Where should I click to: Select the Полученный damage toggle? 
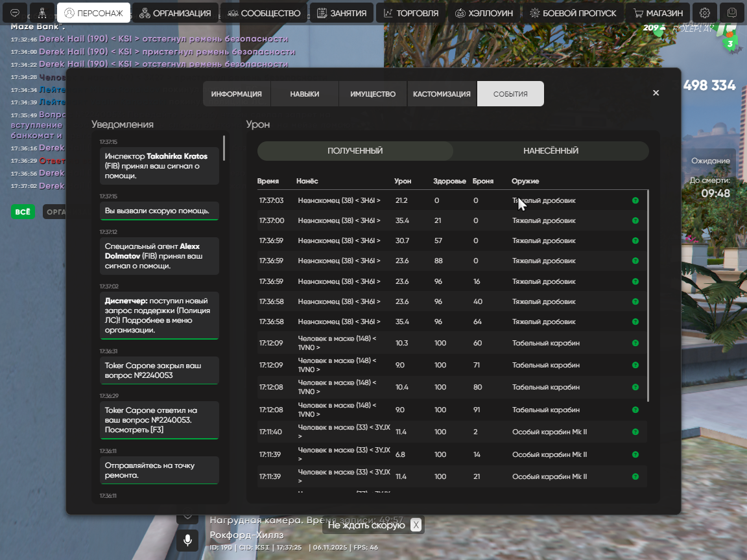(355, 151)
